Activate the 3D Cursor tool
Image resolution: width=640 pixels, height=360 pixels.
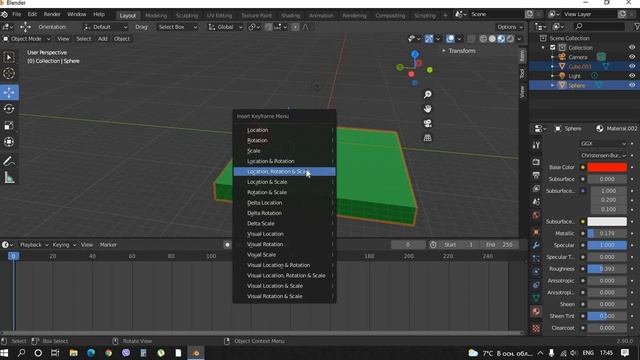tap(9, 74)
